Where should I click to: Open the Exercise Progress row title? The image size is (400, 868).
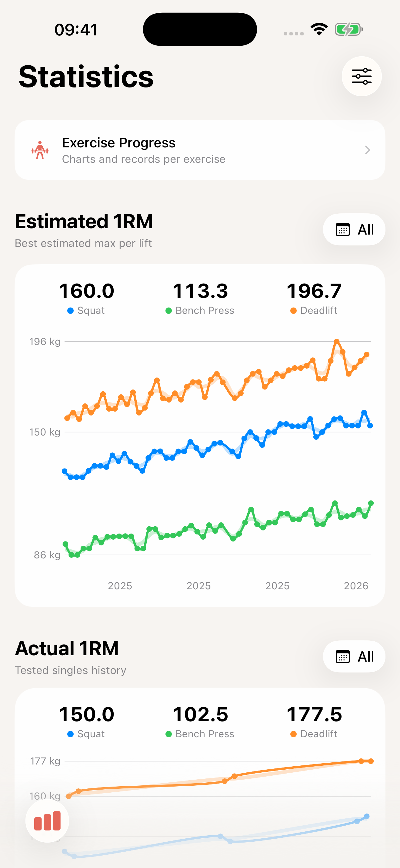(x=119, y=143)
